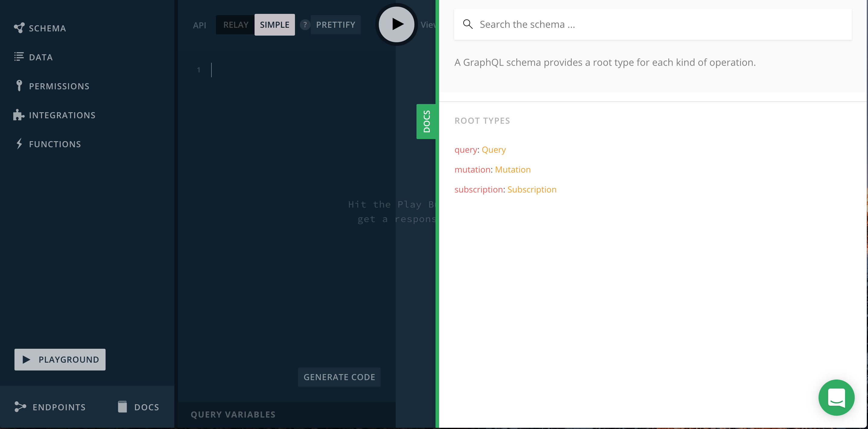Open the Intercom chat bubble

pyautogui.click(x=837, y=398)
